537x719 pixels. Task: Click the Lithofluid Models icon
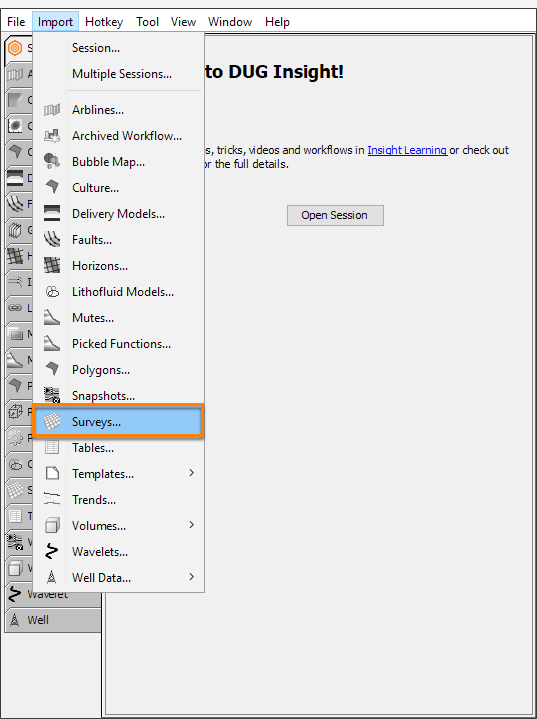coord(52,292)
